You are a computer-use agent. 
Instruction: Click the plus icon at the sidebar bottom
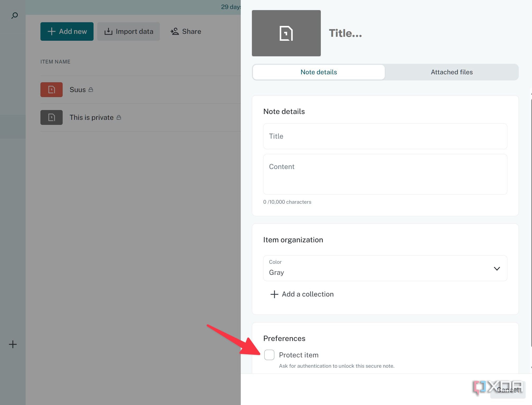point(12,344)
